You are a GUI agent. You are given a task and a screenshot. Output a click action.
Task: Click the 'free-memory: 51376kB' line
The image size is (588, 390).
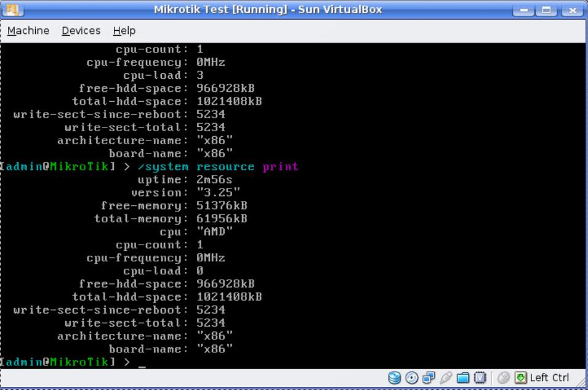174,206
